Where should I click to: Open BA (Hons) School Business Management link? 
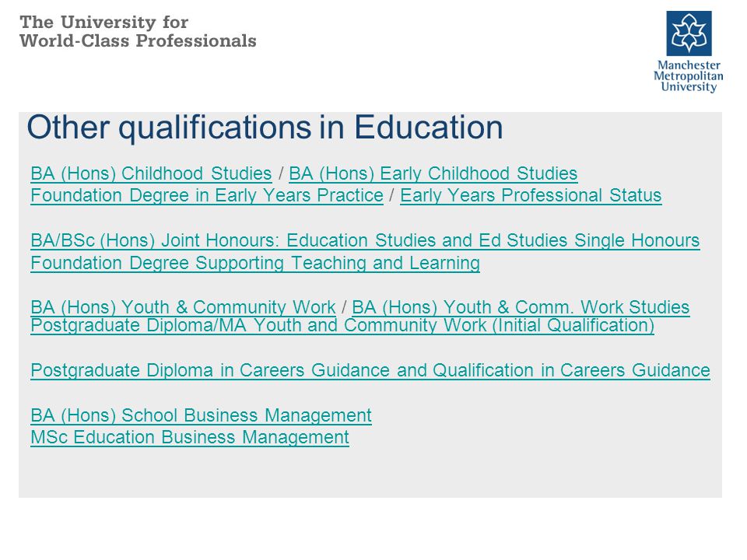pyautogui.click(x=201, y=415)
